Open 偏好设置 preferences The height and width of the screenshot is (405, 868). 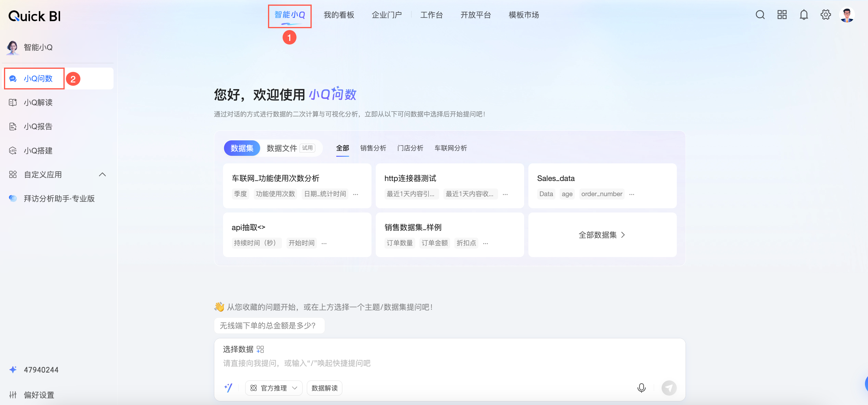pos(39,395)
